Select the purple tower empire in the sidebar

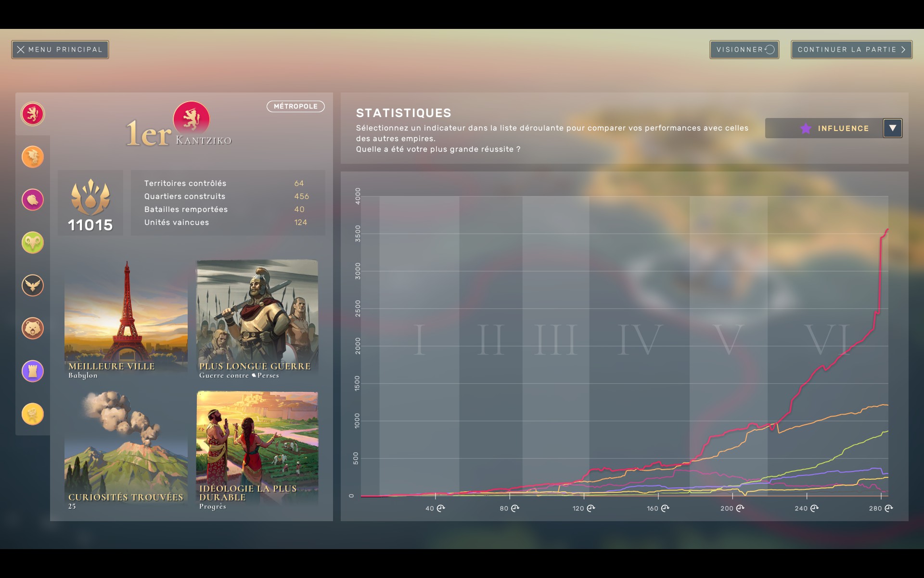coord(32,371)
